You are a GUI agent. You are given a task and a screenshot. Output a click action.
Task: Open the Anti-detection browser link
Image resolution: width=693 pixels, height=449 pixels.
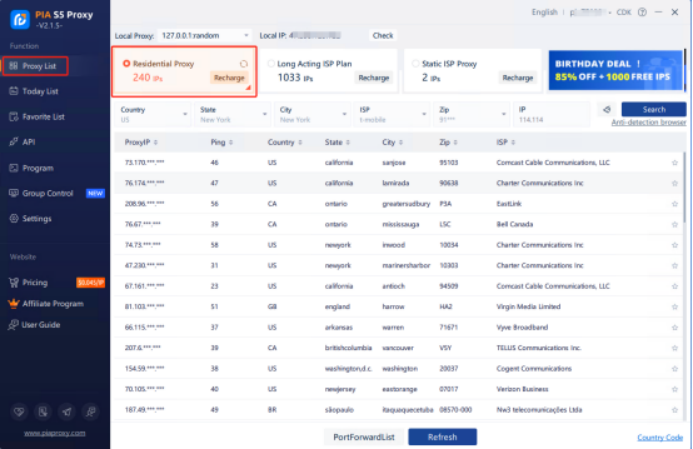tap(649, 122)
